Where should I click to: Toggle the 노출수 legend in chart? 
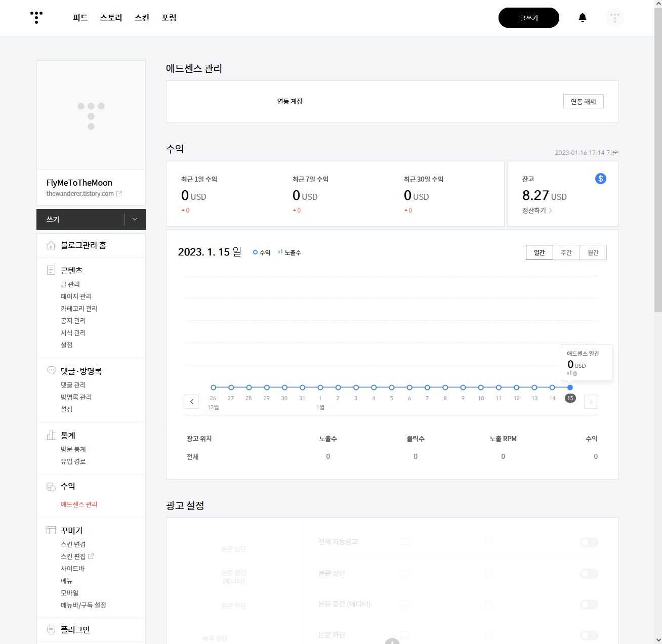tap(289, 252)
